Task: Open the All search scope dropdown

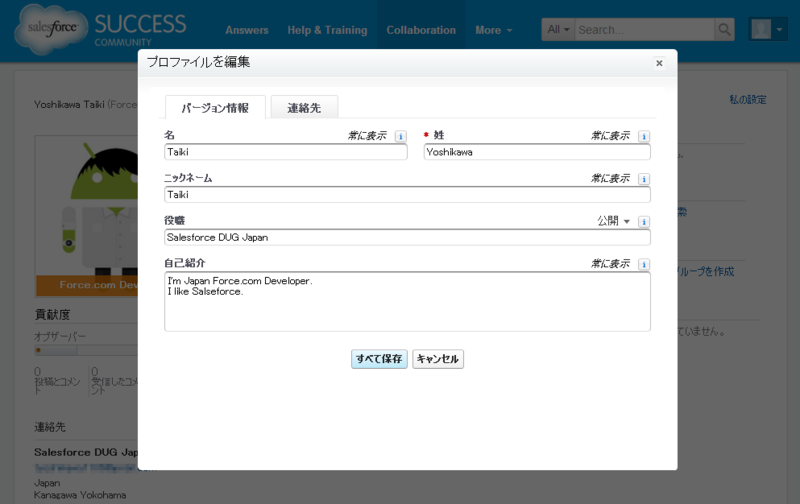Action: [558, 30]
